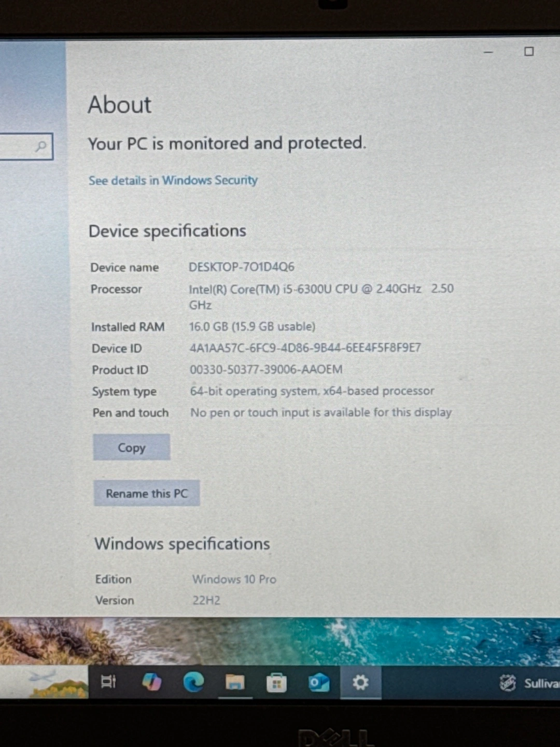Screen dimensions: 560x747
Task: Click the Rename this PC button
Action: (x=147, y=493)
